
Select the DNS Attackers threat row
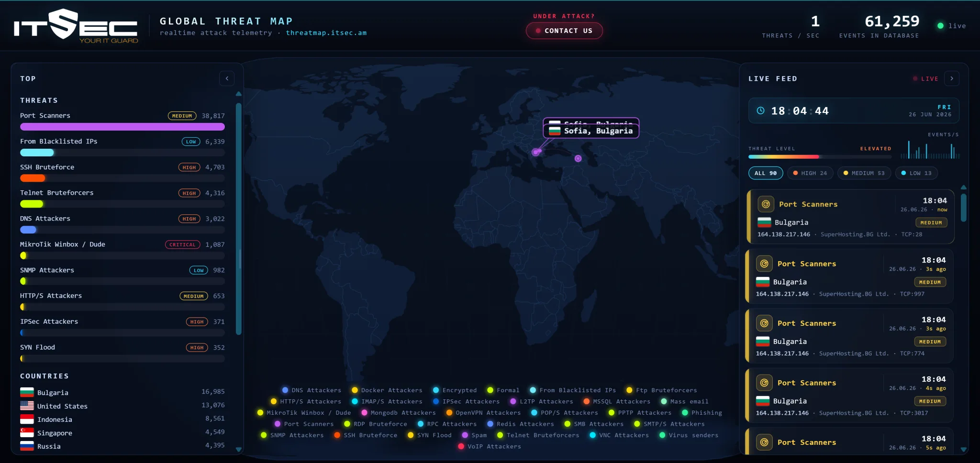tap(122, 225)
